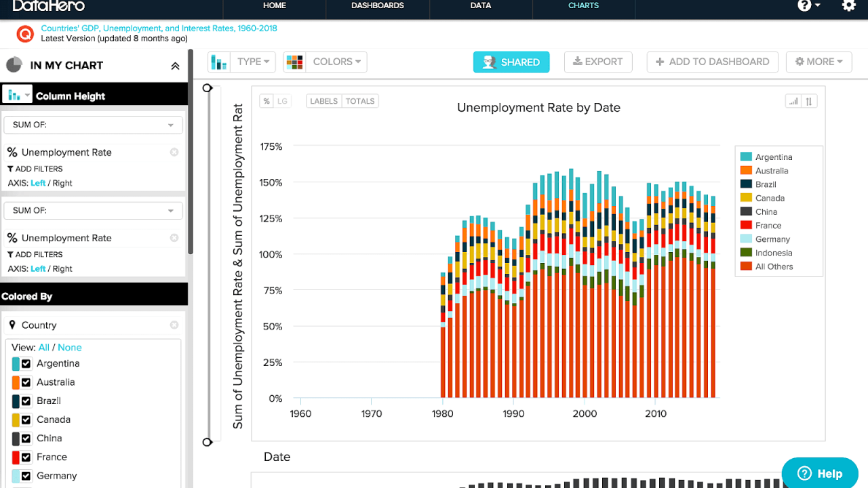
Task: Switch to the DASHBOARDS tab
Action: click(x=377, y=5)
